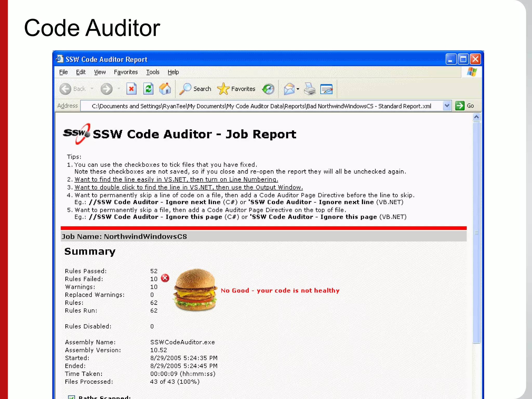Click the '43 of 43 (100%)' value
532x399 pixels.
pyautogui.click(x=175, y=382)
